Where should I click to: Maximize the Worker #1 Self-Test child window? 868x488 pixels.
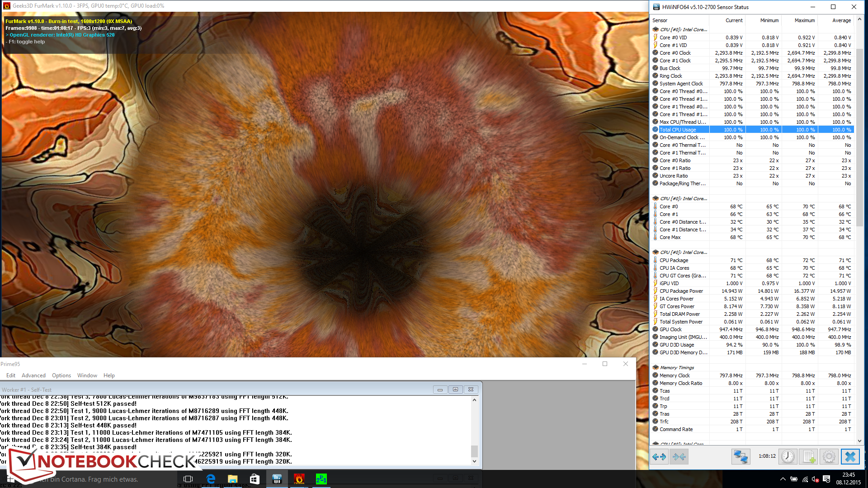(455, 389)
